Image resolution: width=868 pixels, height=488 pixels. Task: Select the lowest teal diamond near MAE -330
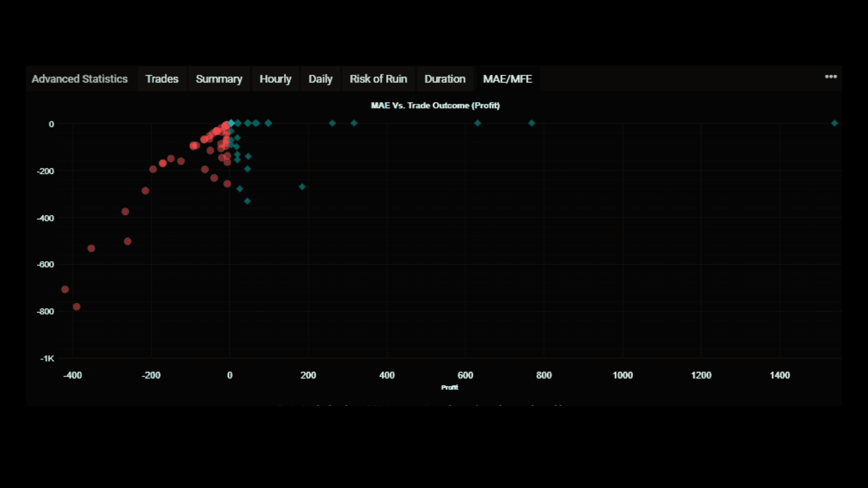(247, 201)
